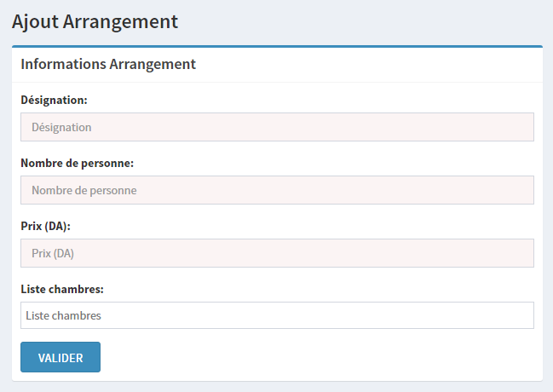Click the "Nombre de personne:" label
Image resolution: width=553 pixels, height=392 pixels.
click(78, 163)
